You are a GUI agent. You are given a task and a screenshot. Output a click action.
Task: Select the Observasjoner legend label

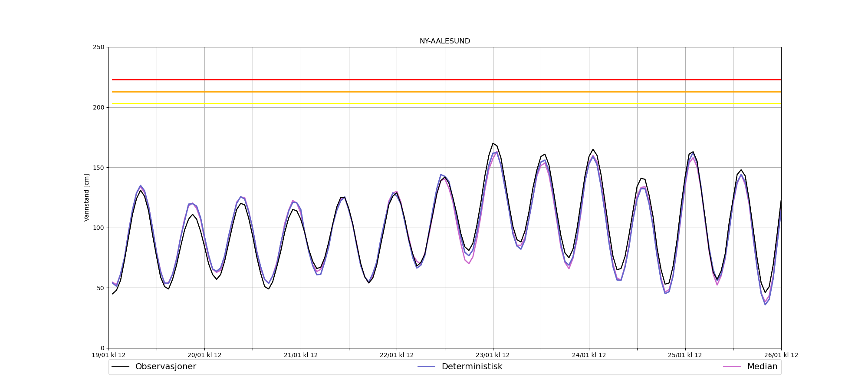click(165, 367)
